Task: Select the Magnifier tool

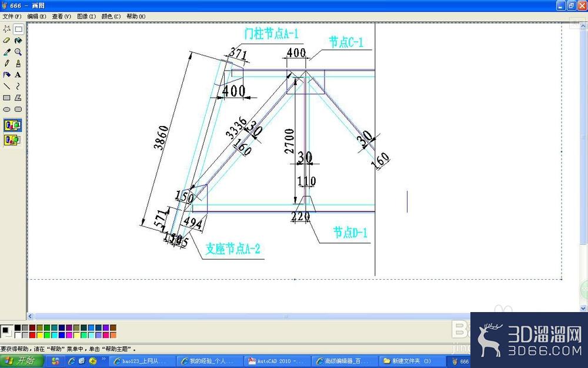Action: click(x=18, y=52)
